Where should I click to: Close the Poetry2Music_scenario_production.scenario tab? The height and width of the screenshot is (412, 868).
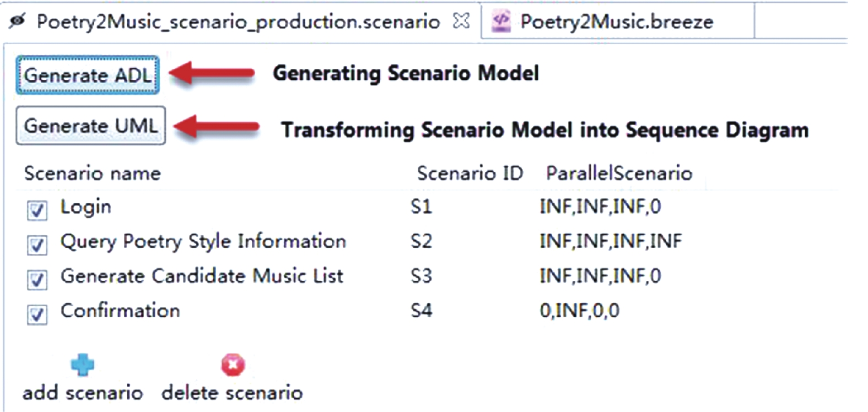click(461, 21)
